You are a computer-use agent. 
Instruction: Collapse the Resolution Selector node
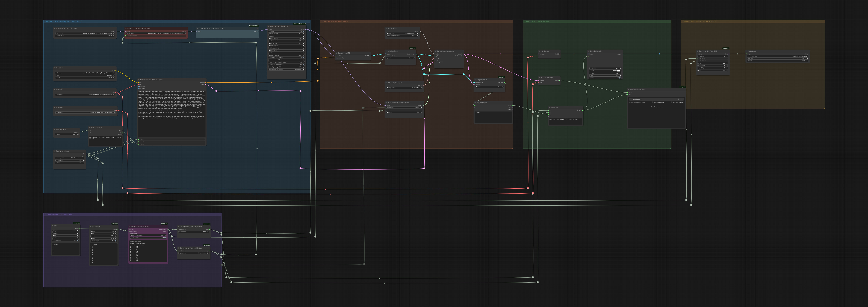[55, 151]
